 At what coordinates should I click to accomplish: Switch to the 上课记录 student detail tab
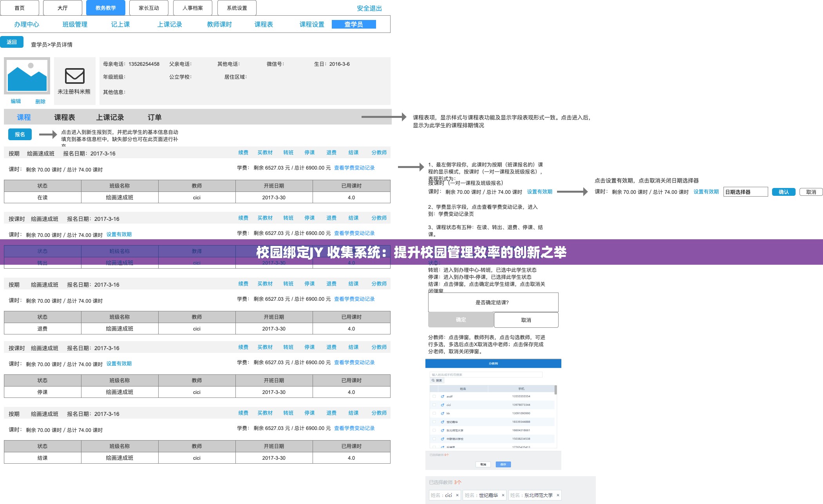pyautogui.click(x=110, y=117)
